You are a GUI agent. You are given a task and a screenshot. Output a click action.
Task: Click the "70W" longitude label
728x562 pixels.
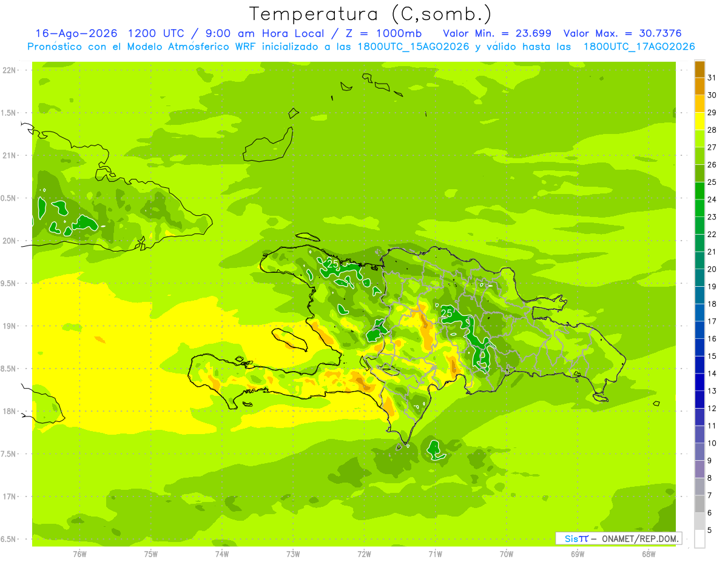click(507, 554)
